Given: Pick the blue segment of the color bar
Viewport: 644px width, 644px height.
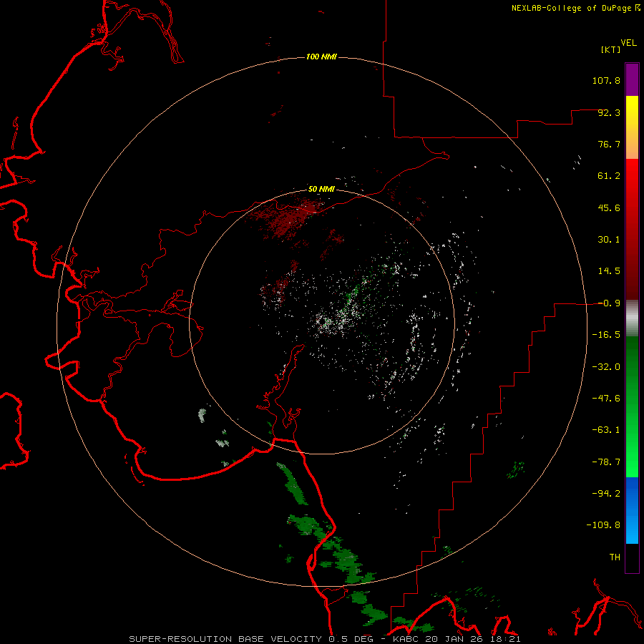Looking at the screenshot, I should point(632,510).
